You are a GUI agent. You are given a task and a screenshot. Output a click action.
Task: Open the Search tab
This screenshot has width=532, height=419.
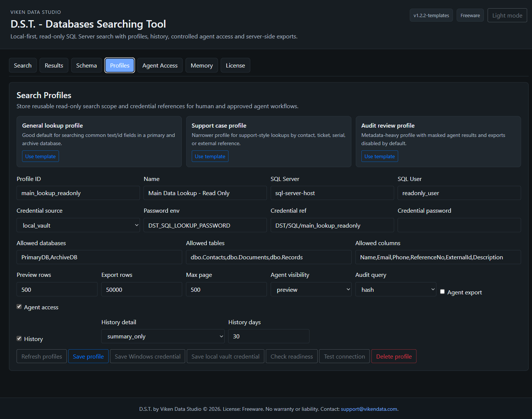(x=23, y=65)
